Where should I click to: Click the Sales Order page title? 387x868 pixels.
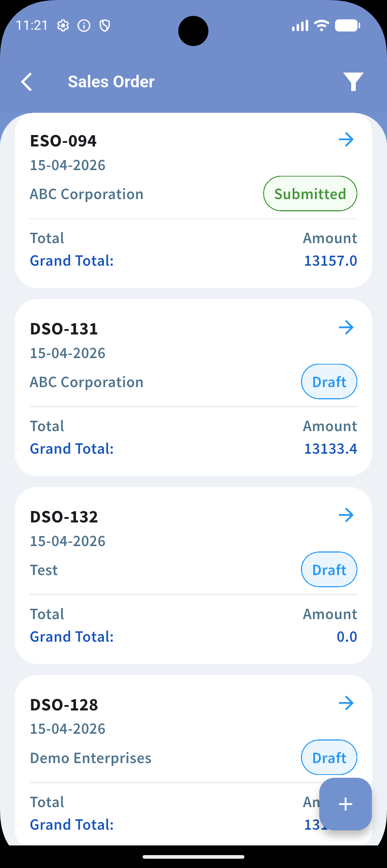(111, 82)
